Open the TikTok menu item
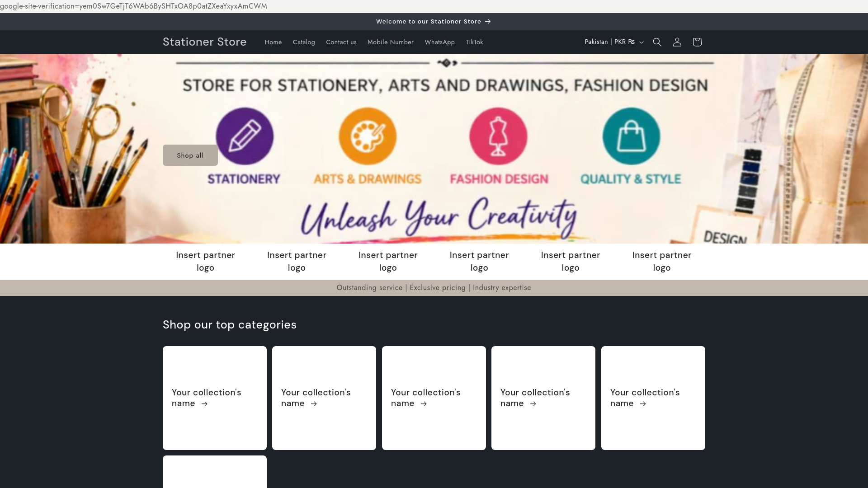The image size is (868, 488). tap(474, 42)
